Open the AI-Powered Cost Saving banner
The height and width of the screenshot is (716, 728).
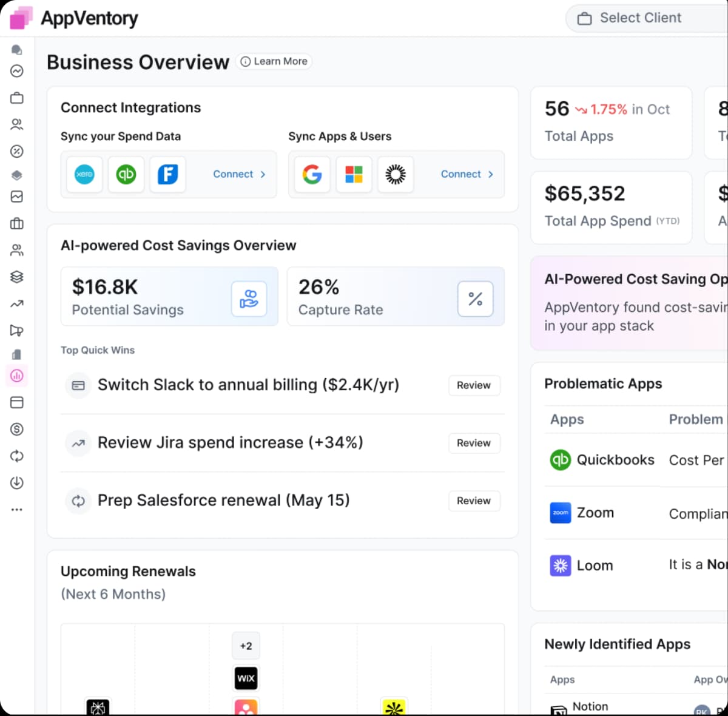629,303
